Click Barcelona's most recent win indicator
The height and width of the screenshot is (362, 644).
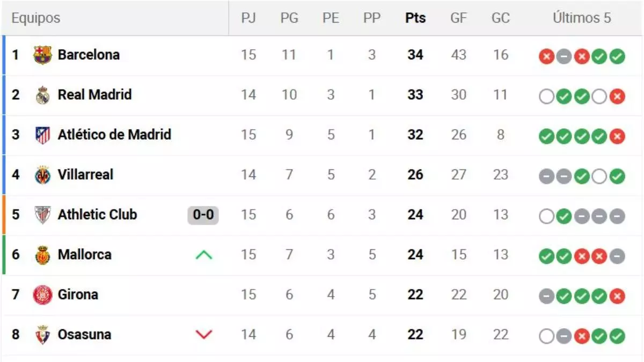[615, 56]
